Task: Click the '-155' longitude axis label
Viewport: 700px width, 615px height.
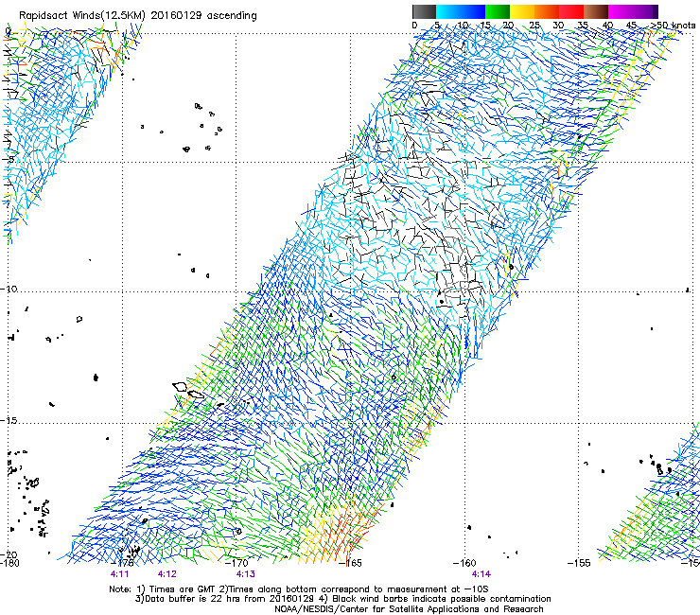Action: pos(579,563)
